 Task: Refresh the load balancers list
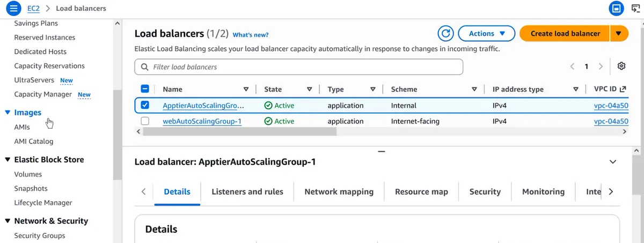(446, 33)
